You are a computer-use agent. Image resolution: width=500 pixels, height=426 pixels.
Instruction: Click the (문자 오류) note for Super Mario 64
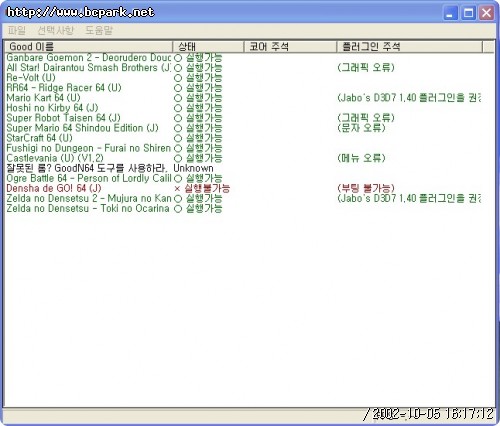pyautogui.click(x=361, y=128)
